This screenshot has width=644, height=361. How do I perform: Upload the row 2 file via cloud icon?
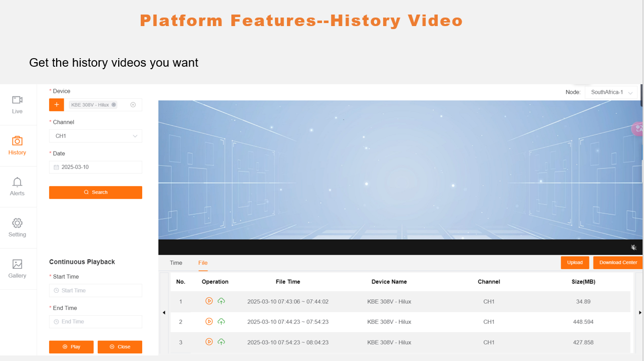221,321
